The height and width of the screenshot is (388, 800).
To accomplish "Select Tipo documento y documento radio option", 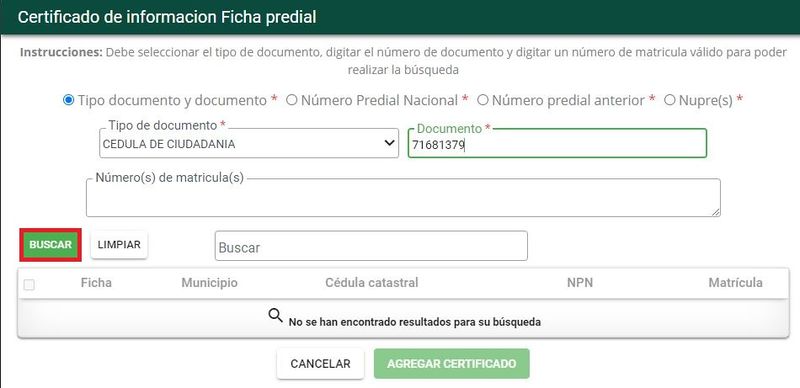I will point(68,100).
